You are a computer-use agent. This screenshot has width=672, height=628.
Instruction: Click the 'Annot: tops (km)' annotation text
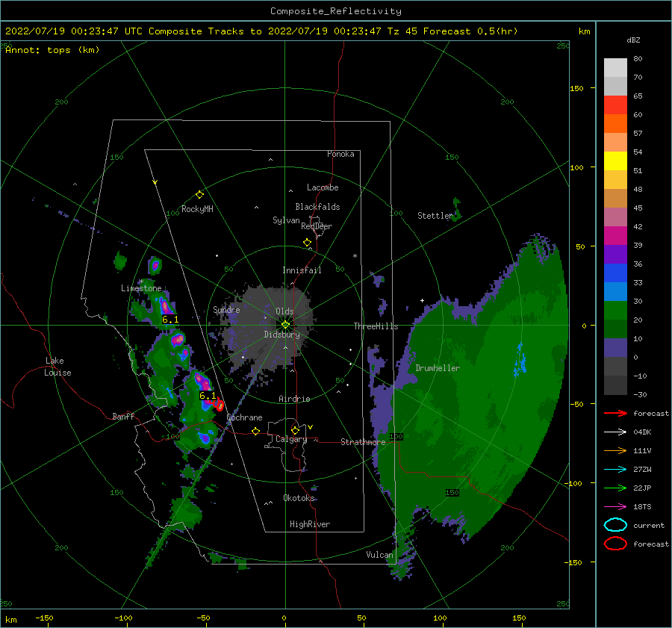pos(52,50)
